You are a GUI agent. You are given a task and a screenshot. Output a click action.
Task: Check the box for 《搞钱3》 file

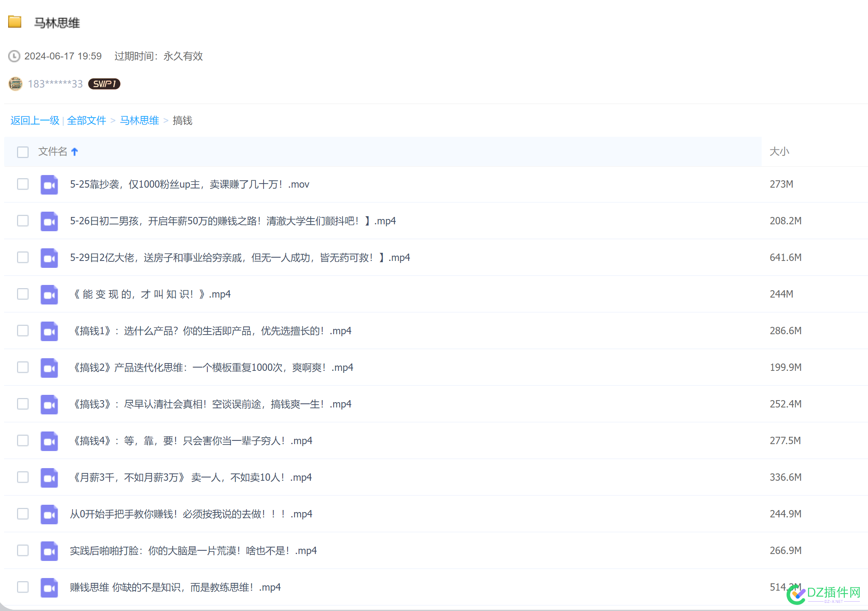[x=23, y=404]
